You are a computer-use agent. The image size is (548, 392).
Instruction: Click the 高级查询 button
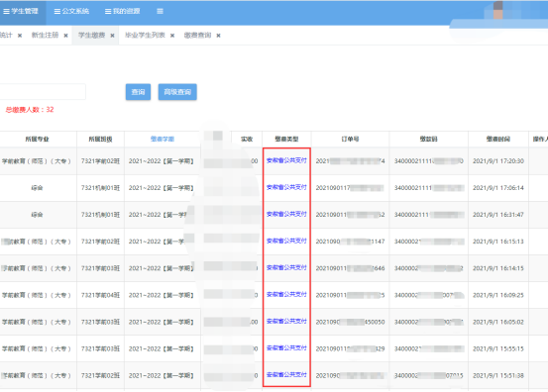click(x=177, y=92)
